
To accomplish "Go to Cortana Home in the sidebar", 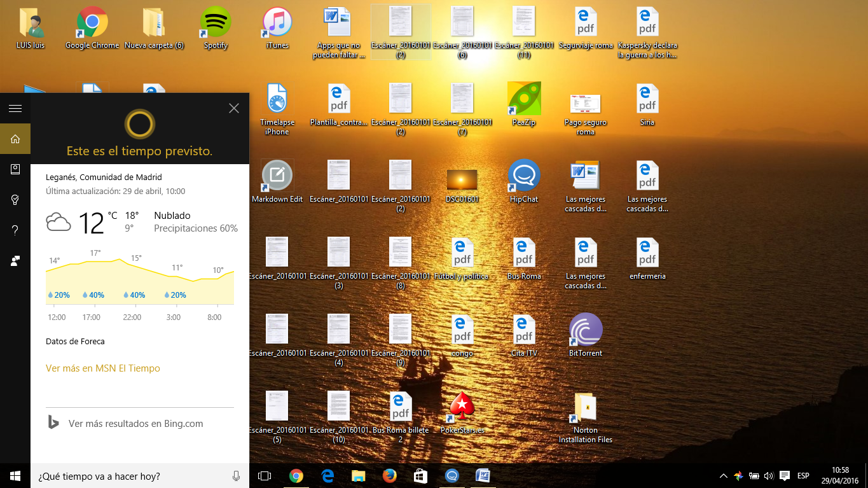I will [15, 139].
